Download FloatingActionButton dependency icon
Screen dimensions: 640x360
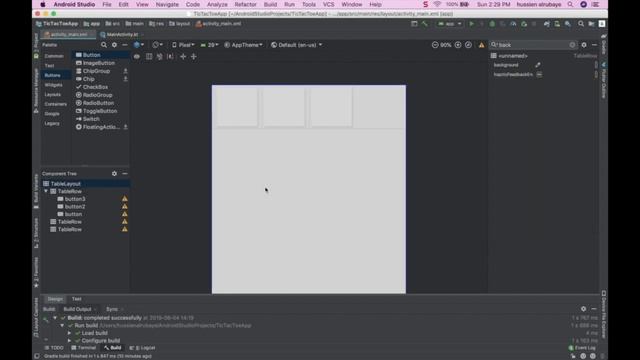(125, 127)
